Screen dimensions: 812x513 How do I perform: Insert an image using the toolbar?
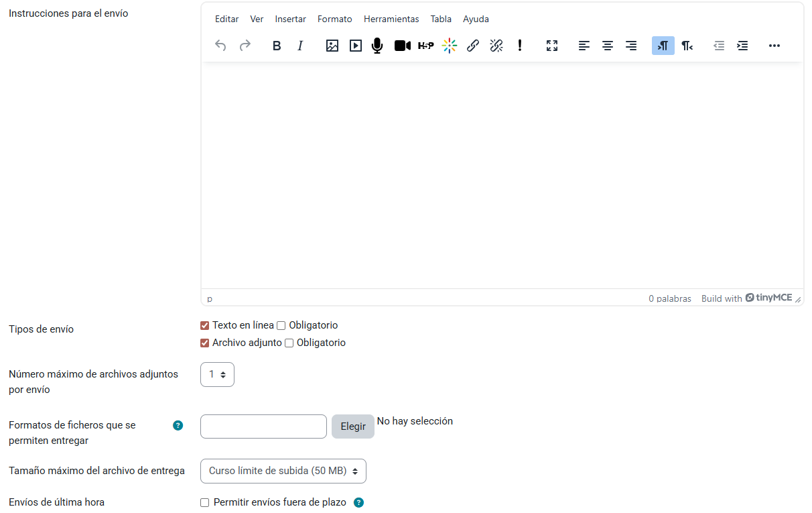click(332, 46)
